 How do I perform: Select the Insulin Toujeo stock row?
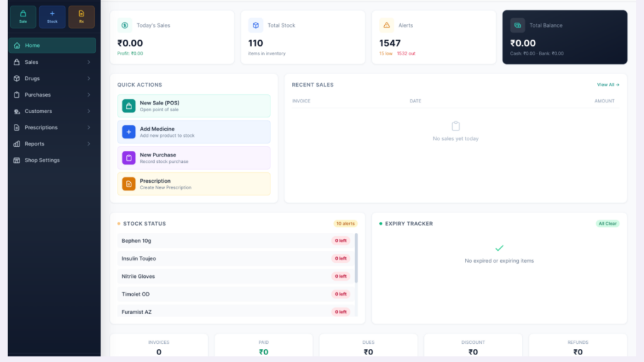(236, 258)
